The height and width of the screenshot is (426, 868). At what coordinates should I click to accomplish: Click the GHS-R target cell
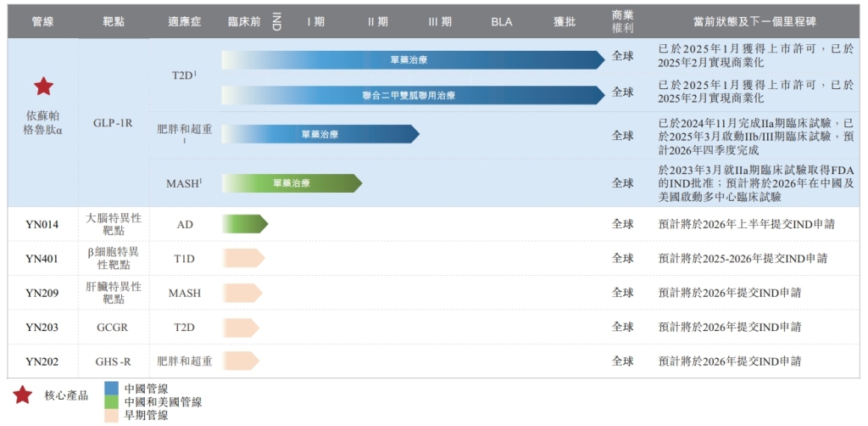coord(113,362)
